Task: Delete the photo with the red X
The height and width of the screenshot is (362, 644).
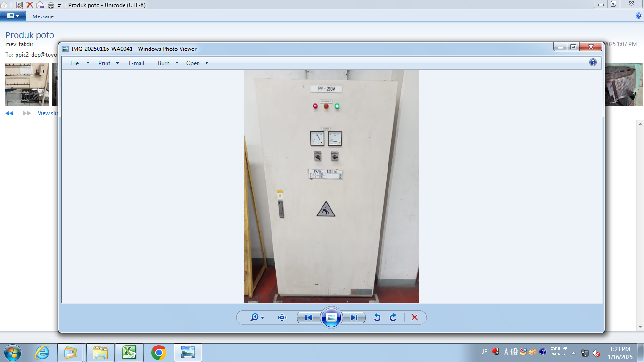Action: click(414, 318)
